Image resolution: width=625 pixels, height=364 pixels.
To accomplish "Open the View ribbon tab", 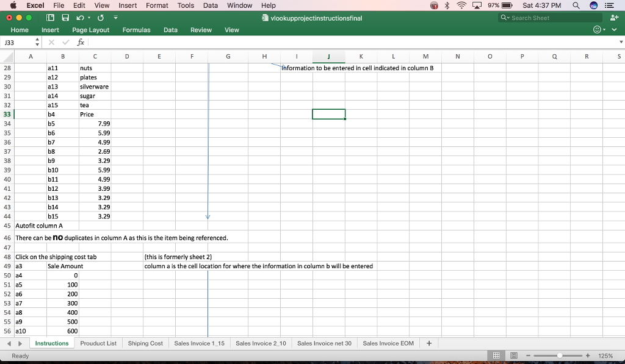I will [x=231, y=30].
